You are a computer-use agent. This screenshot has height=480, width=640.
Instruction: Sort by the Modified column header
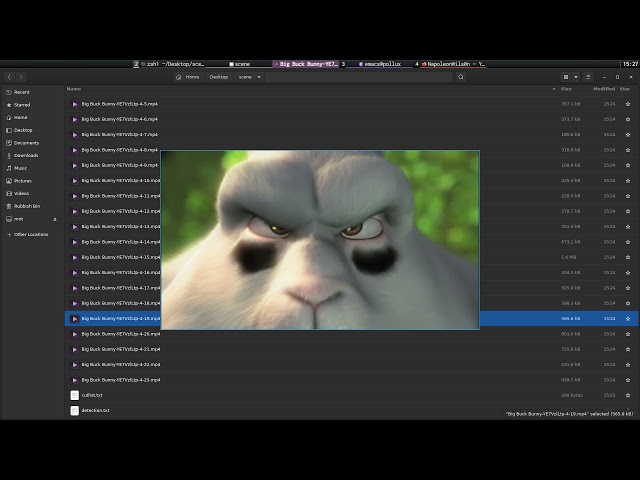click(x=604, y=89)
